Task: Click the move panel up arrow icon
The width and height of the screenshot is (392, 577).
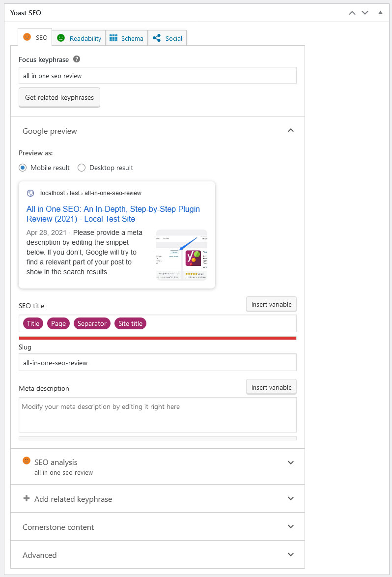Action: click(x=352, y=13)
